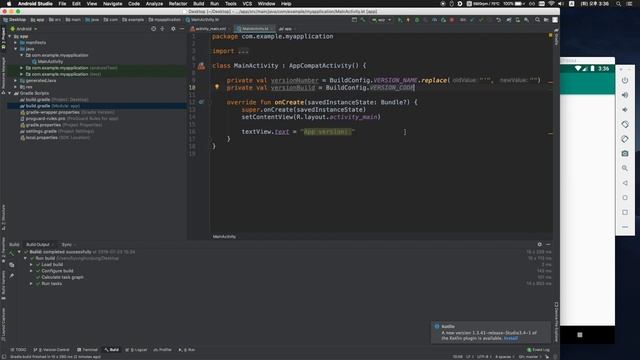Click the pin icon in Build panel sidebar

(11, 276)
